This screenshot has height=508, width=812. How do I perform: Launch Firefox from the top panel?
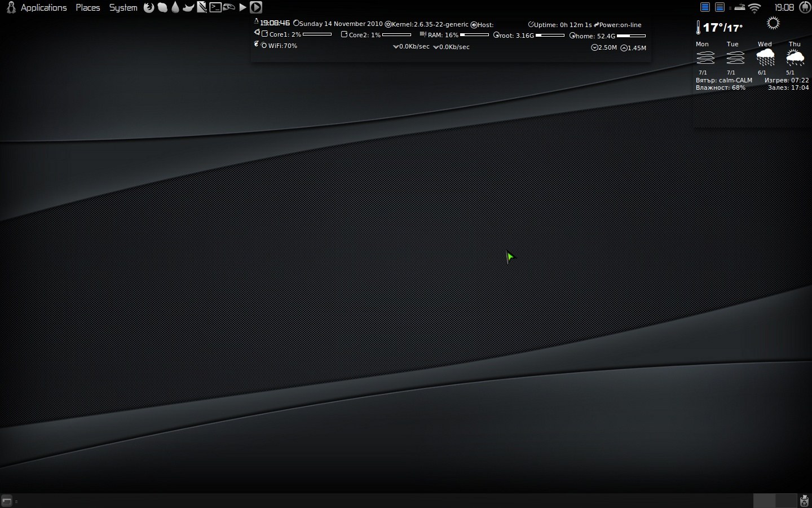149,7
